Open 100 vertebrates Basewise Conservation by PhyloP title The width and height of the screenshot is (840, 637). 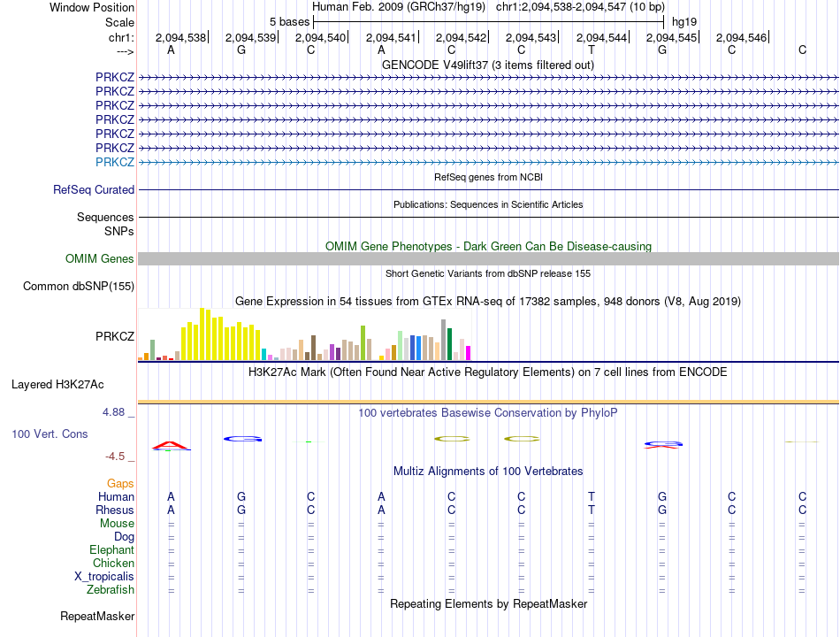click(488, 413)
